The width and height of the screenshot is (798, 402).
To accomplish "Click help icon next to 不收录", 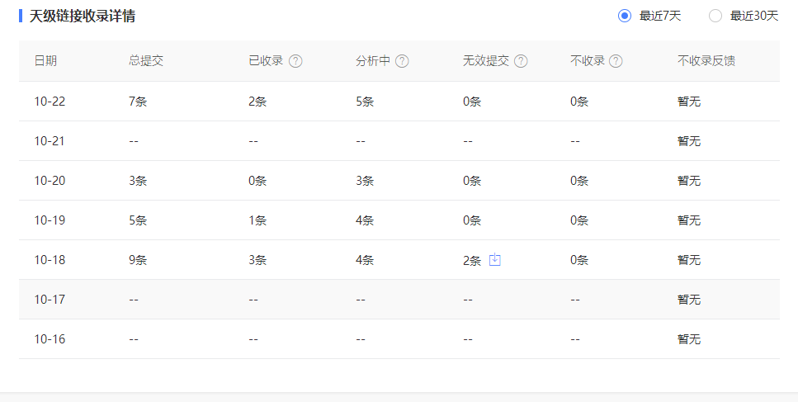I will click(615, 61).
